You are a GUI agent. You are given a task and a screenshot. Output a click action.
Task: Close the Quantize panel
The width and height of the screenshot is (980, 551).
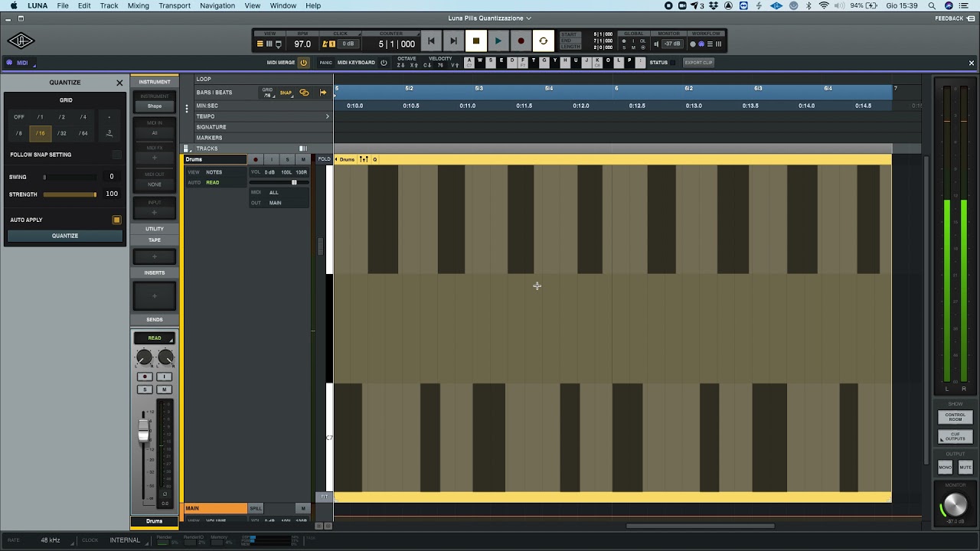coord(119,83)
